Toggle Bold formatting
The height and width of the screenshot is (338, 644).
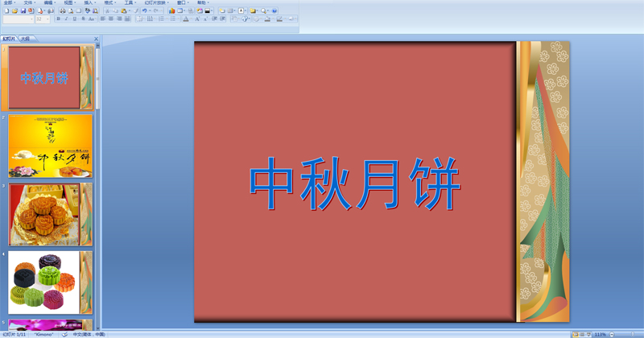click(x=58, y=19)
